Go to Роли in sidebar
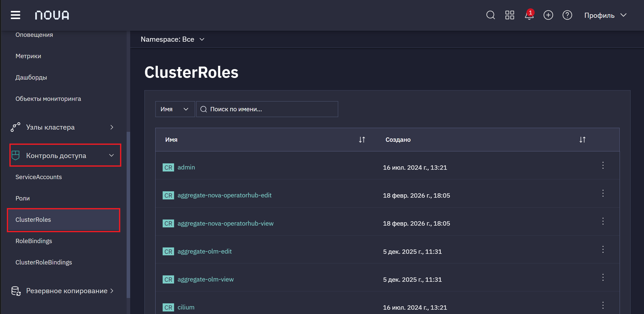The image size is (644, 314). 23,198
